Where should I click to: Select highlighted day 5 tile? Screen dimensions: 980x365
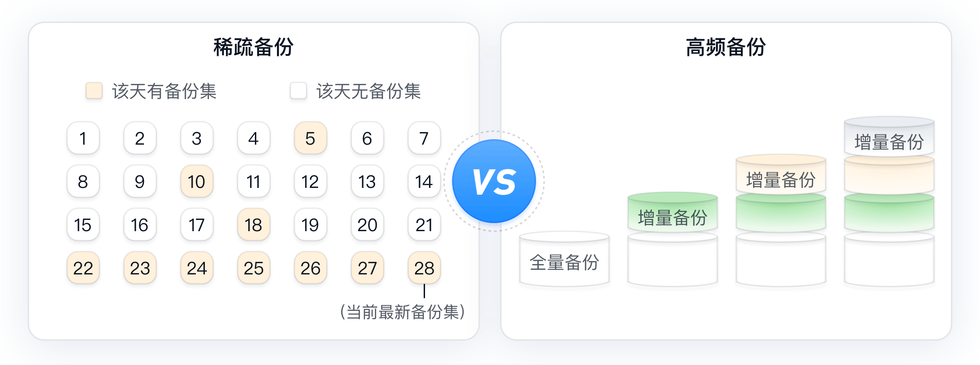tap(310, 138)
